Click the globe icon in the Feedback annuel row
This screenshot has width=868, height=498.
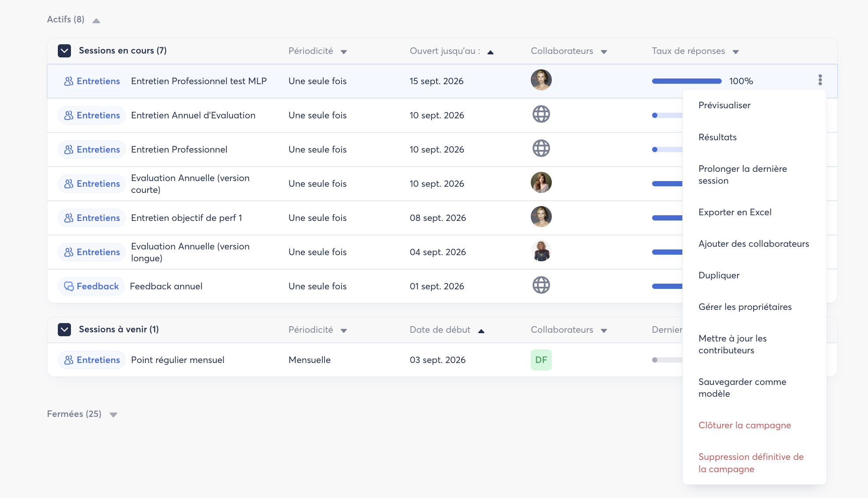[x=541, y=285]
